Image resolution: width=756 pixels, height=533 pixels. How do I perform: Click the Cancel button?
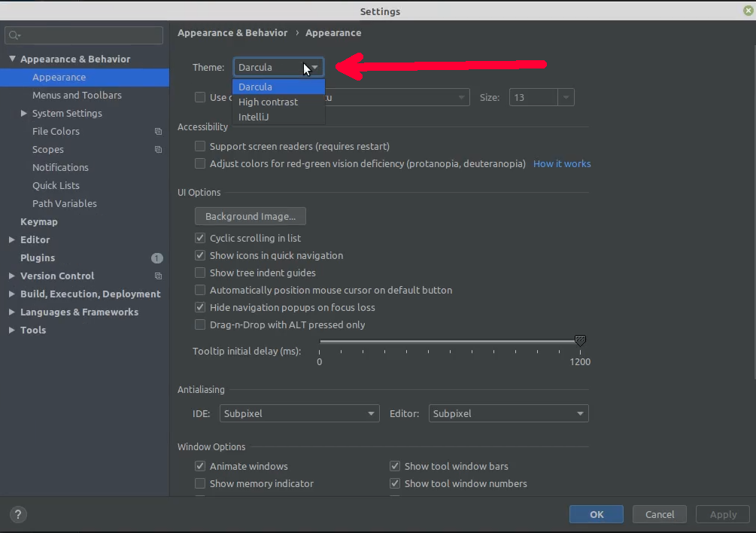(660, 514)
